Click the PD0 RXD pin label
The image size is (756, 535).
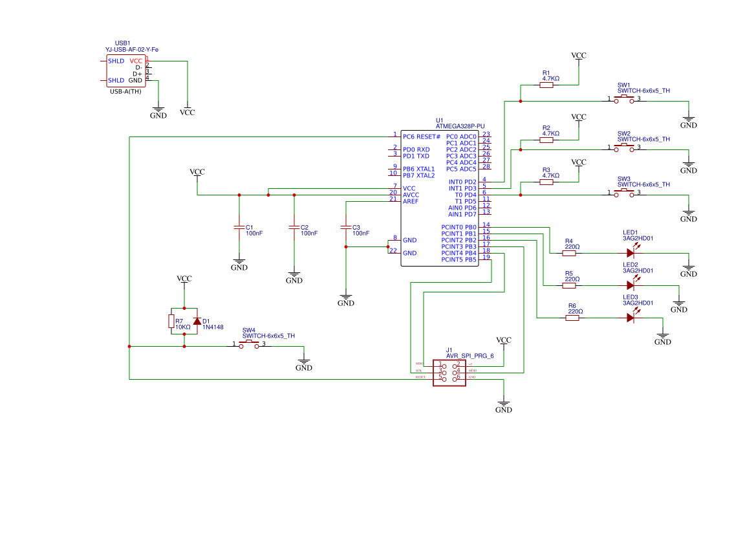[416, 150]
